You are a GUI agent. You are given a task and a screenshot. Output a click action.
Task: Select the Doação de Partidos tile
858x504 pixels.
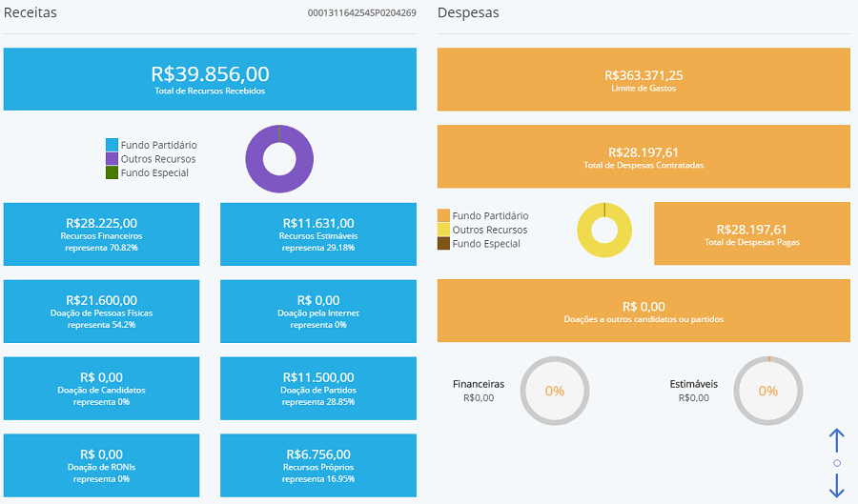click(318, 389)
